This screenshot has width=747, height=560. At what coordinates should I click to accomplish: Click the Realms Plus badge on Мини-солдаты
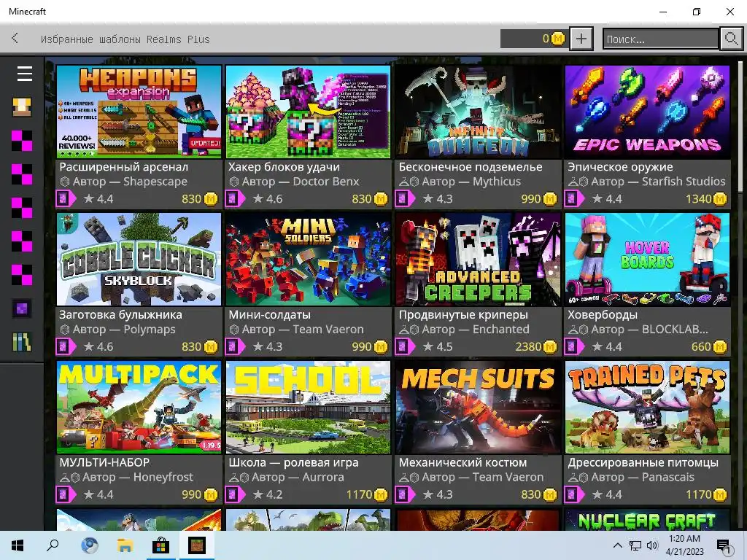(236, 346)
